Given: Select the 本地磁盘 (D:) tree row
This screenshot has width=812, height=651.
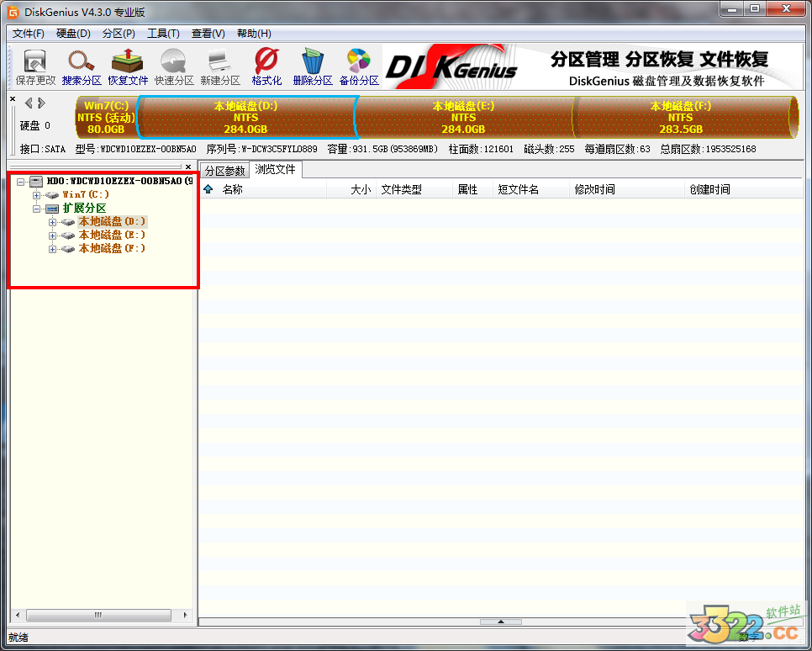Looking at the screenshot, I should (112, 222).
